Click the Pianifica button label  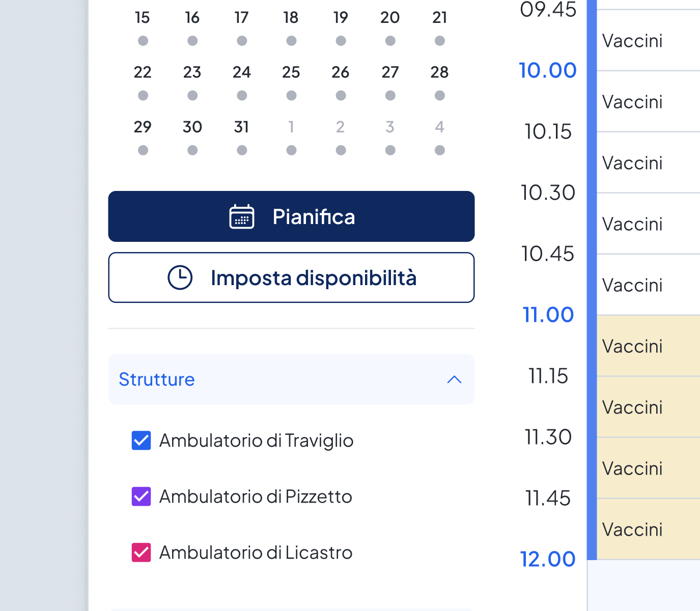coord(314,217)
